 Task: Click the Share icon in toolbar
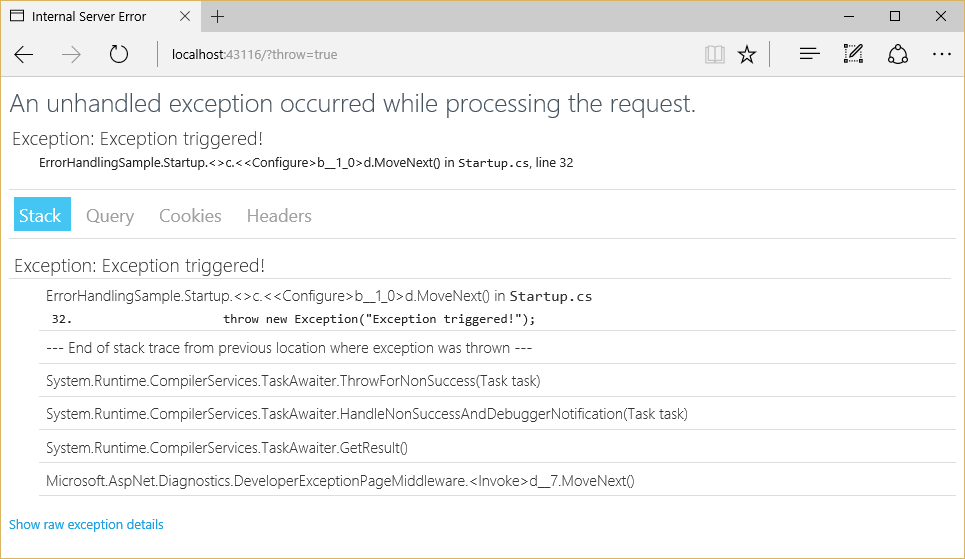897,55
